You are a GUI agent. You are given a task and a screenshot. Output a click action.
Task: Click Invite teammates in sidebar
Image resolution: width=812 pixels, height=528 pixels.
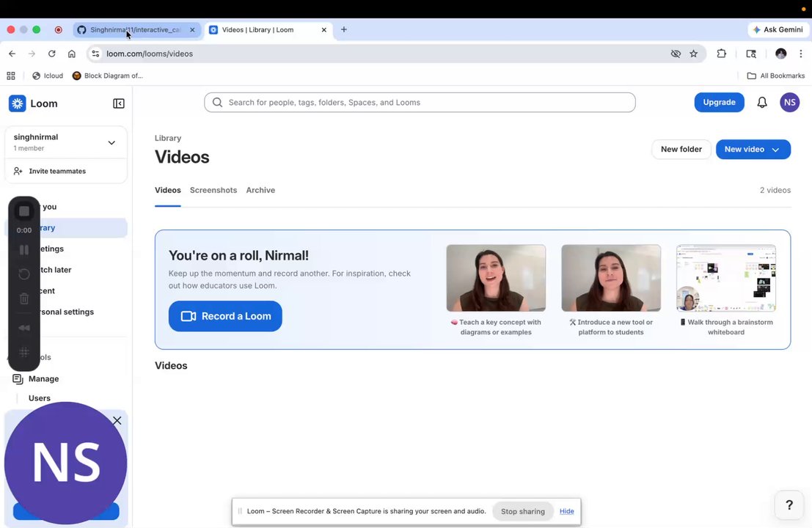[x=57, y=171]
